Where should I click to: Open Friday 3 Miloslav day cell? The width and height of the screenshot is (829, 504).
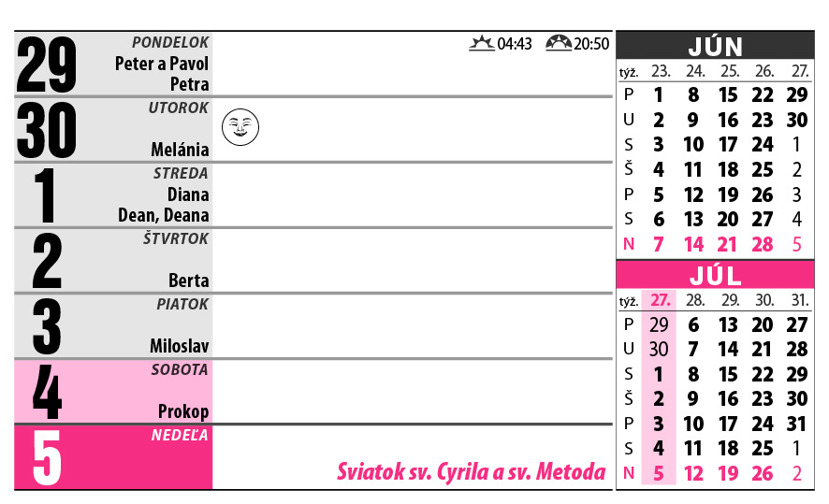pos(114,325)
